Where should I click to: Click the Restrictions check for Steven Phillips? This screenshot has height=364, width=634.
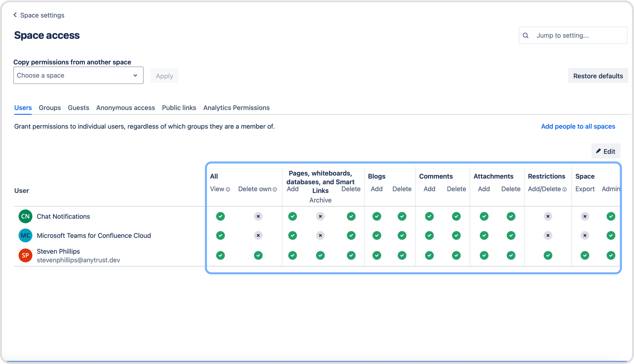548,255
